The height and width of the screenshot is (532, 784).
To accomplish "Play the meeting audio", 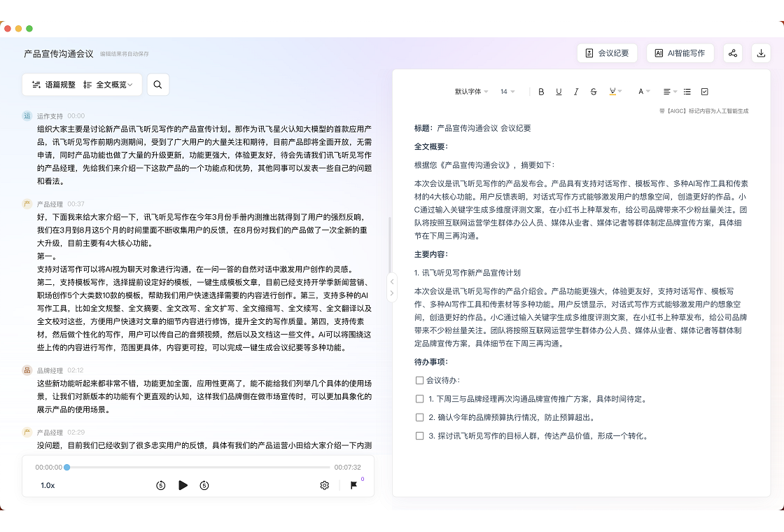I will click(183, 485).
